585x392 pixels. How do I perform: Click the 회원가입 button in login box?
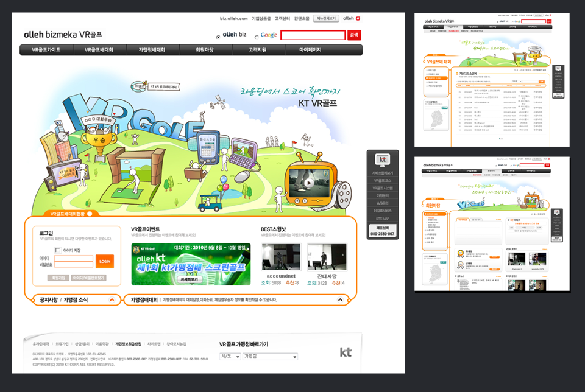click(x=58, y=278)
